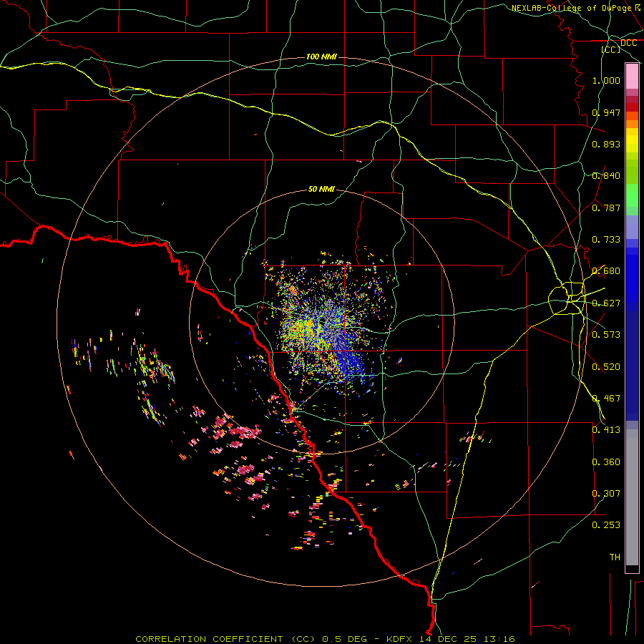Viewport: 644px width, 644px height.
Task: Click the 0.573 scale value
Action: pyautogui.click(x=606, y=335)
